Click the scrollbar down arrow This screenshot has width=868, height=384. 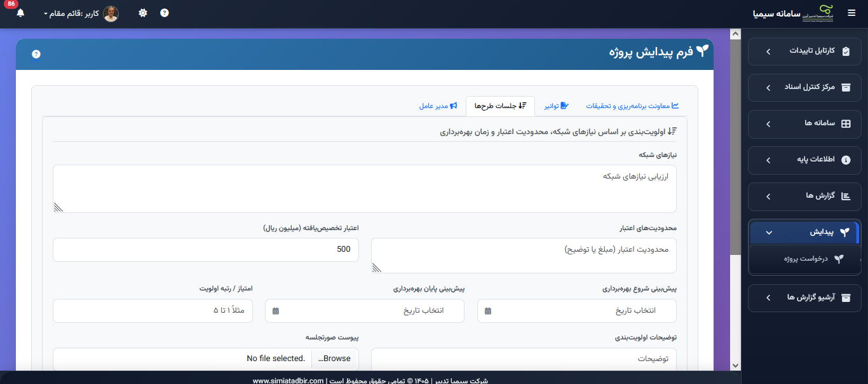735,365
